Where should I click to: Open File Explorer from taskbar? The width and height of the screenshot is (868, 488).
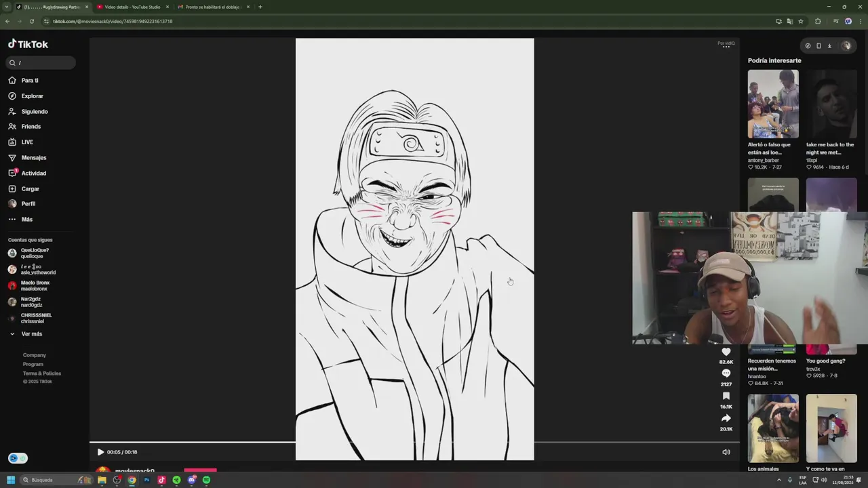(102, 480)
